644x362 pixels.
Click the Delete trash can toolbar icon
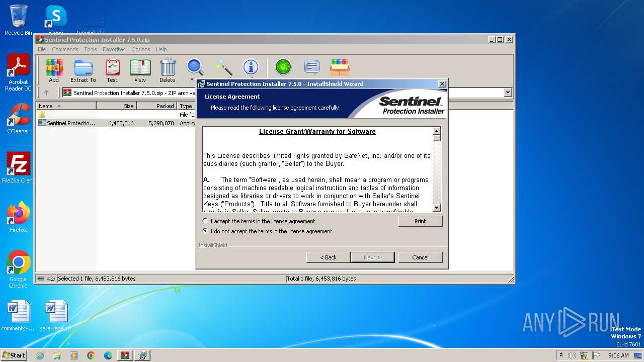click(x=168, y=70)
